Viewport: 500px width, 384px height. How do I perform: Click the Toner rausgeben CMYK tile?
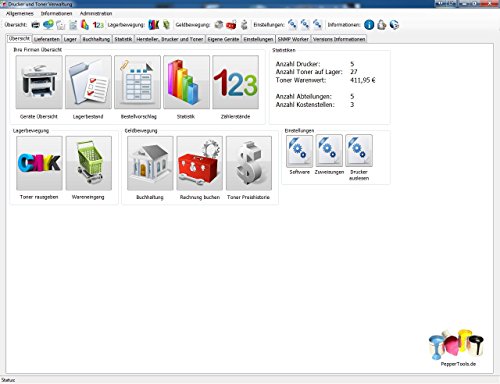39,163
